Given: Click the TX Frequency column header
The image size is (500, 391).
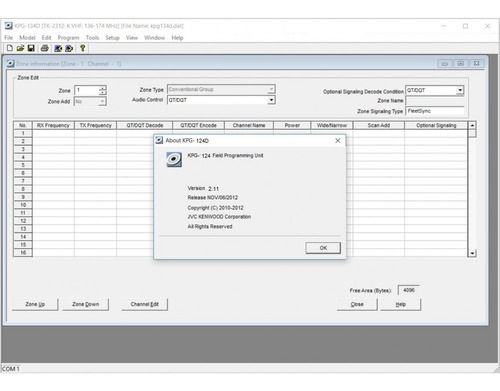Looking at the screenshot, I should click(x=95, y=125).
